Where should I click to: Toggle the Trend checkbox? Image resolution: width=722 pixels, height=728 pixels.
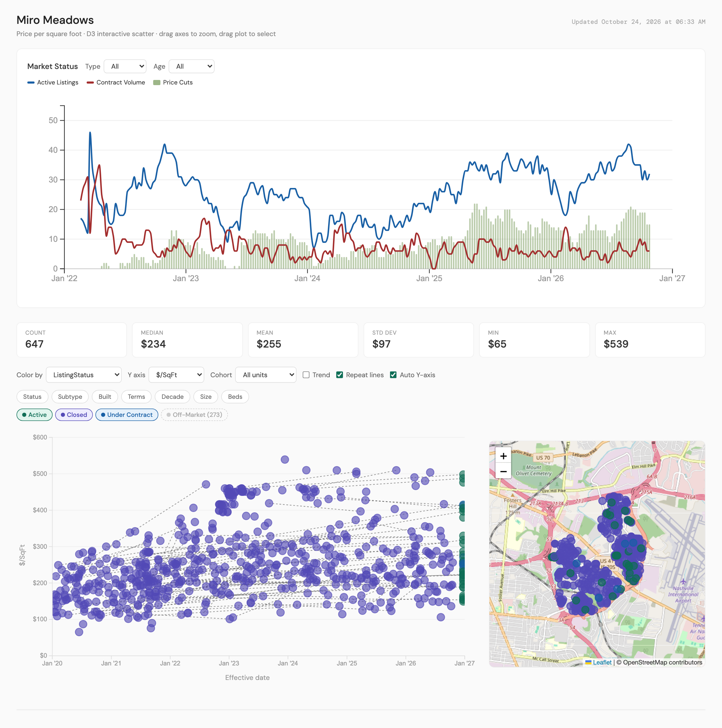pos(306,375)
